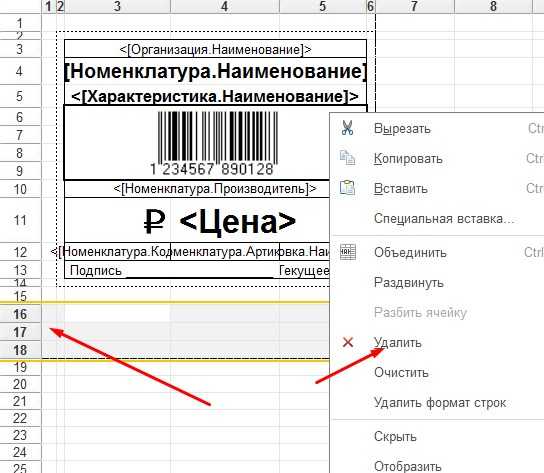The height and width of the screenshot is (473, 544).
Task: Click the <[Номенклатура.Производитель]> cell
Action: pyautogui.click(x=197, y=189)
